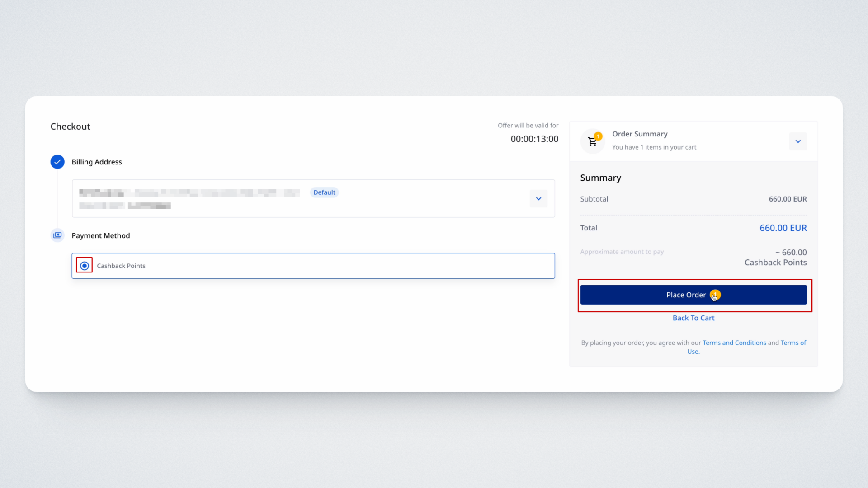Click the Back To Cart link
Viewport: 868px width, 488px height.
coord(693,318)
